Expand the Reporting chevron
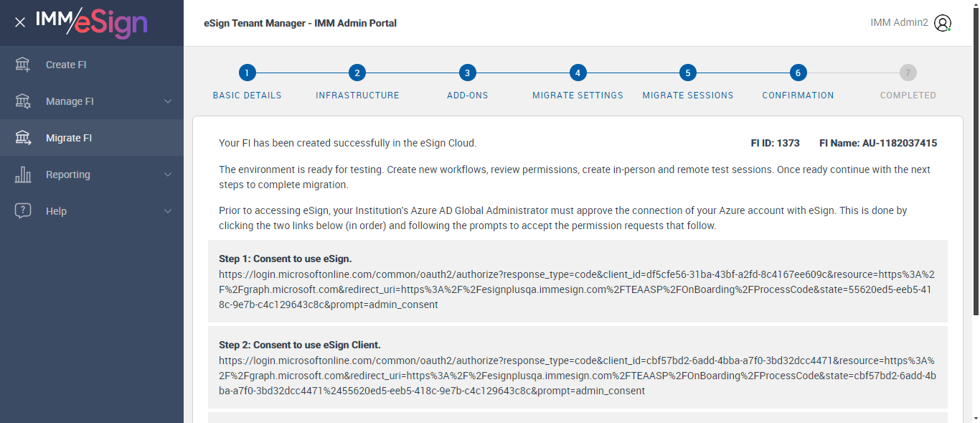The height and width of the screenshot is (423, 980). (168, 175)
